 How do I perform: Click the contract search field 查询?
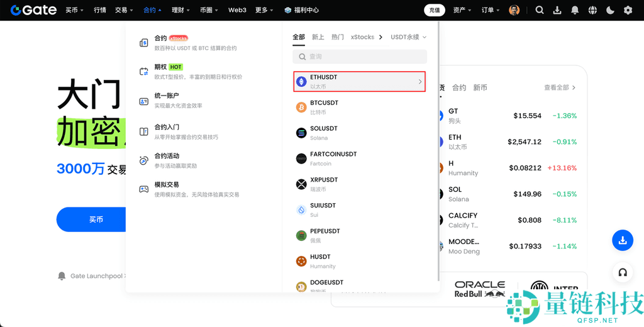(x=360, y=57)
